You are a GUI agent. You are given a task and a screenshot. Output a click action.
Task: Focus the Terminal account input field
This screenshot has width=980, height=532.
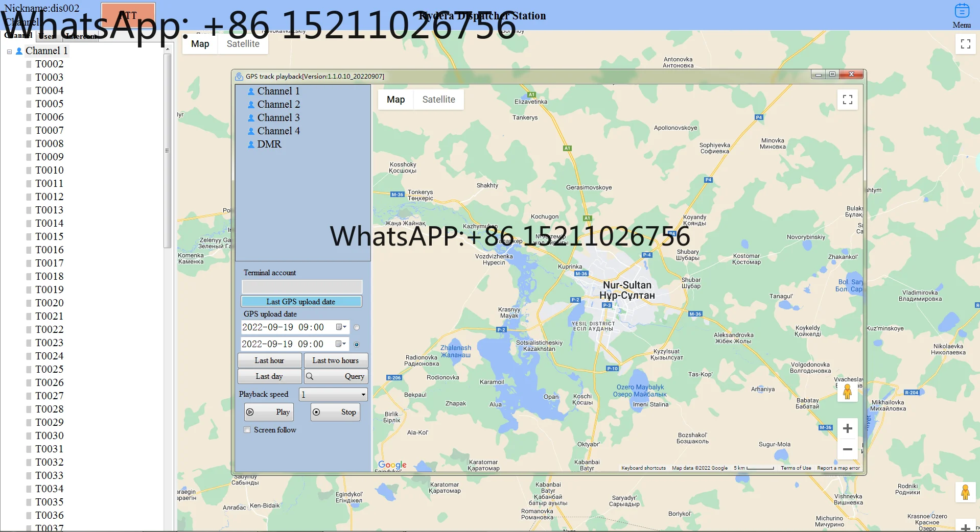tap(302, 286)
